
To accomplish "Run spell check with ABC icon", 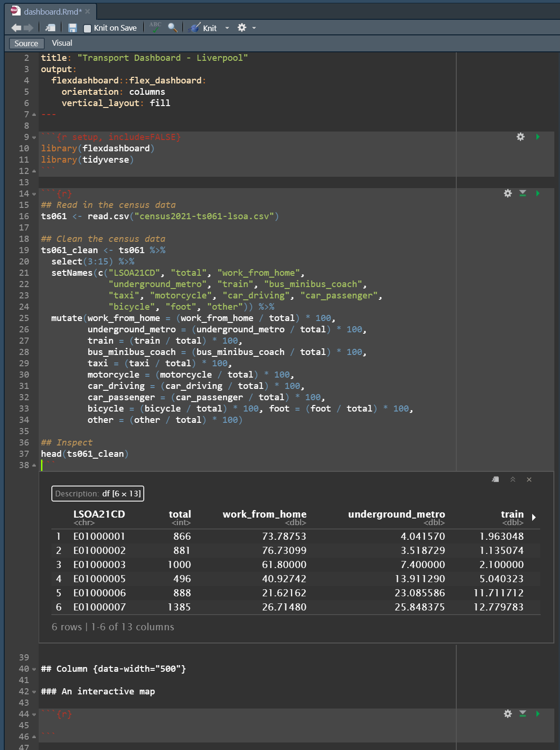I will tap(155, 27).
